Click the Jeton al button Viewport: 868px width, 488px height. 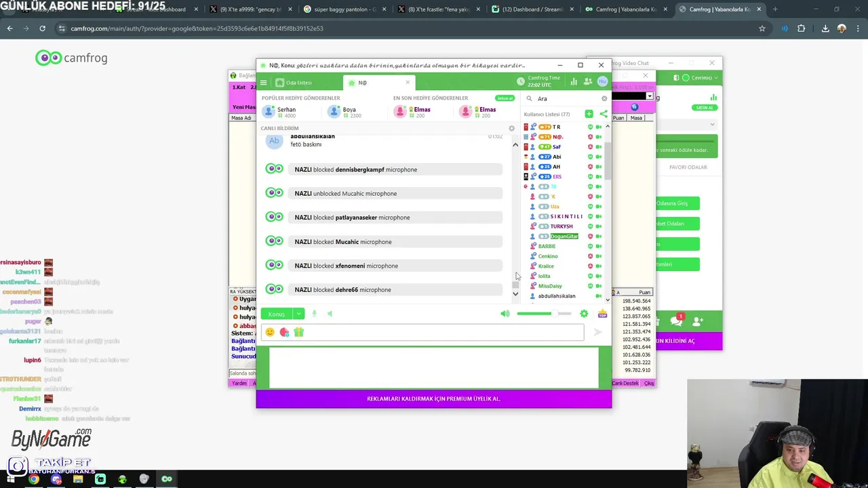tap(505, 98)
